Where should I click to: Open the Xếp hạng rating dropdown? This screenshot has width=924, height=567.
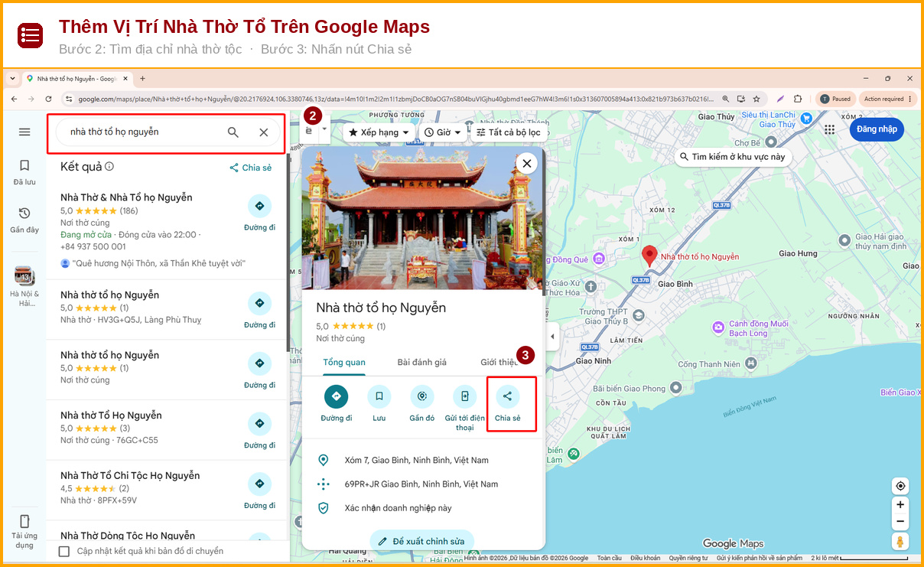point(379,132)
